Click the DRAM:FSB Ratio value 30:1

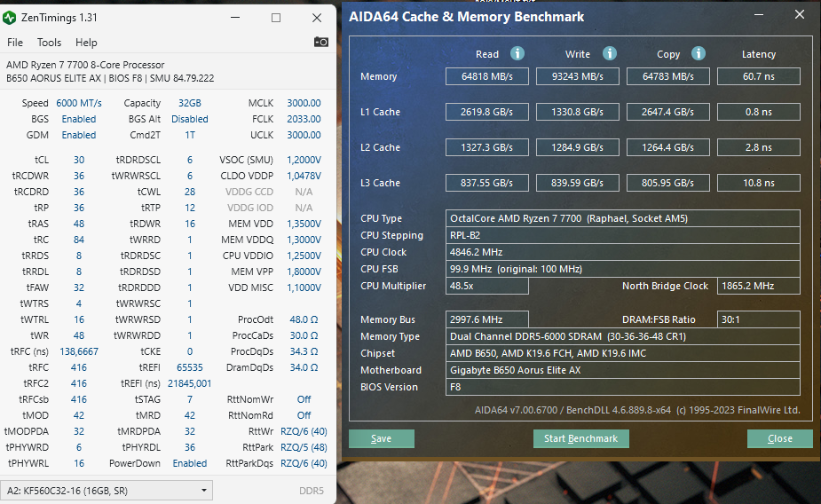[759, 319]
